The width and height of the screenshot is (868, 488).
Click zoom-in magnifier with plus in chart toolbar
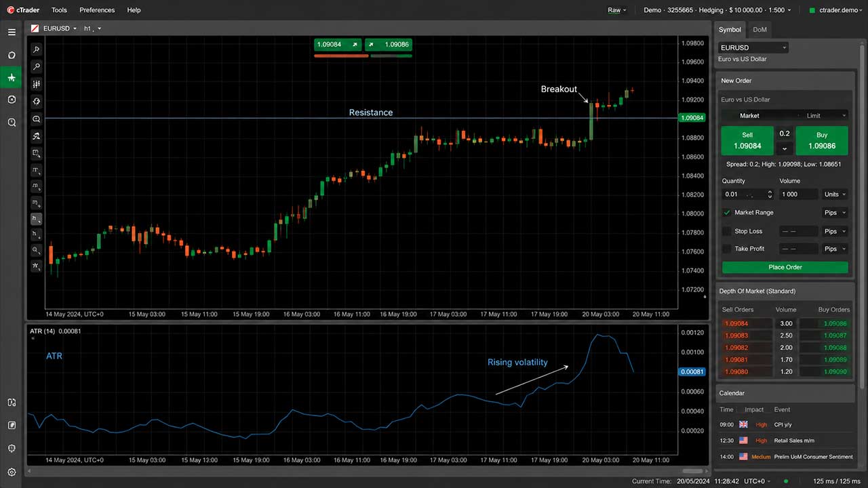[x=37, y=119]
